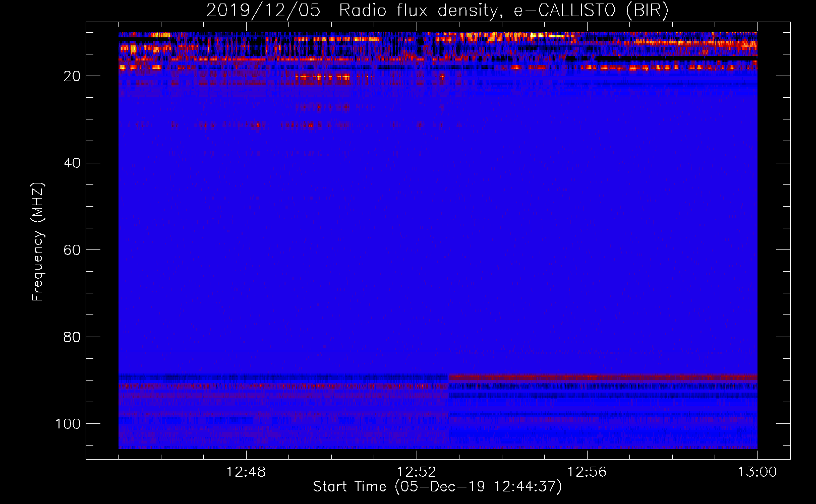The width and height of the screenshot is (816, 504).
Task: Select the '100' frequency tick label
Action: pos(68,424)
